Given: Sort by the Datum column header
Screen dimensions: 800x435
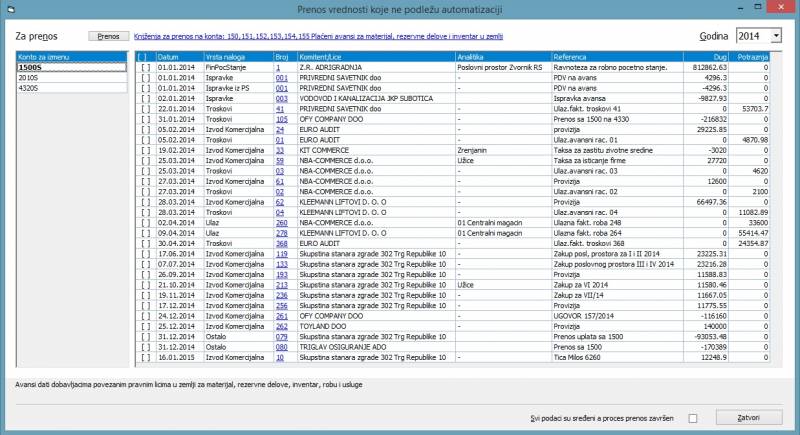Looking at the screenshot, I should point(167,57).
